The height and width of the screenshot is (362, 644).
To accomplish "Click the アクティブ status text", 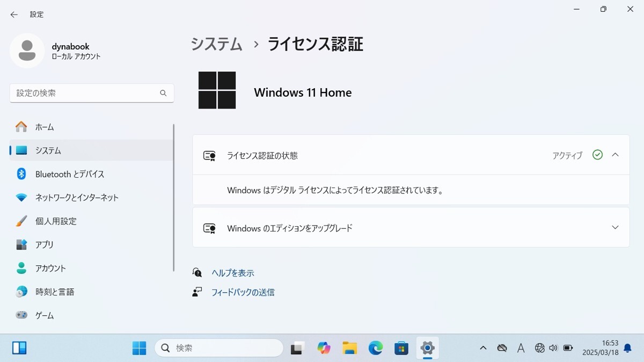I will (x=567, y=156).
